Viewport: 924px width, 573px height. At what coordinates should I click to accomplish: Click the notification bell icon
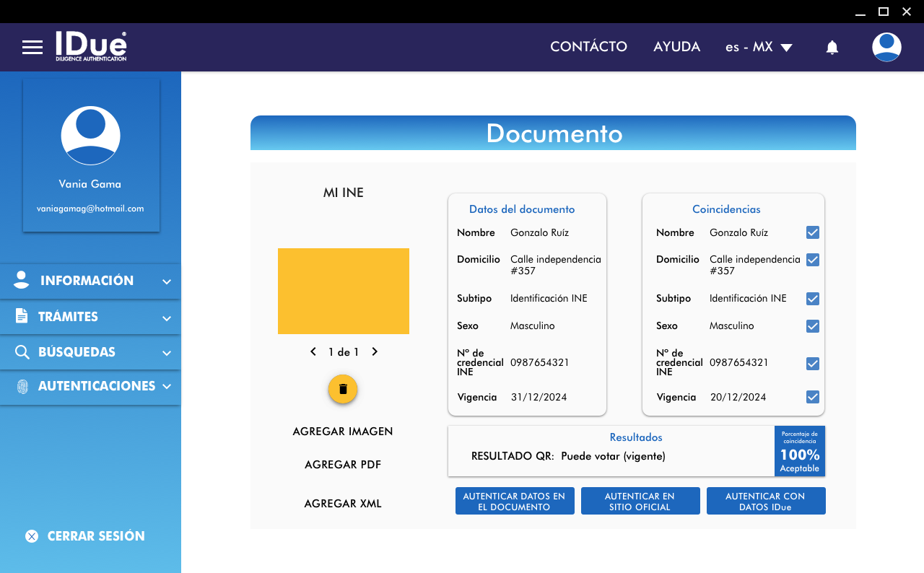click(x=832, y=48)
